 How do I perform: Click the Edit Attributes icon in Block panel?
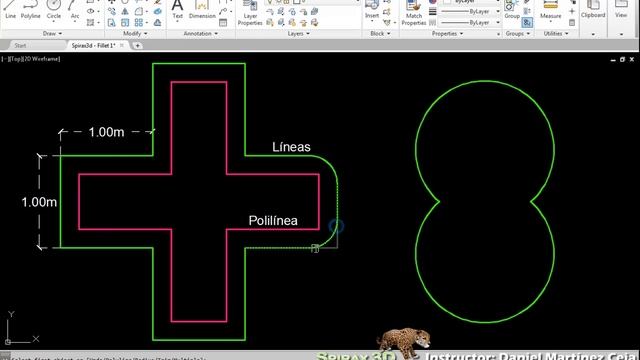tap(387, 23)
